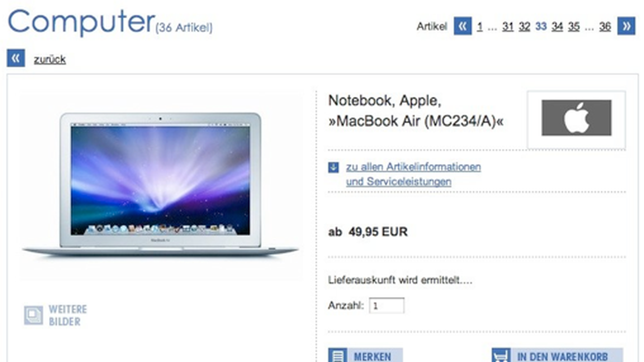Click the download arrow icon next to Artikelinformationen
Screen dimensions: 644x362
pyautogui.click(x=333, y=167)
